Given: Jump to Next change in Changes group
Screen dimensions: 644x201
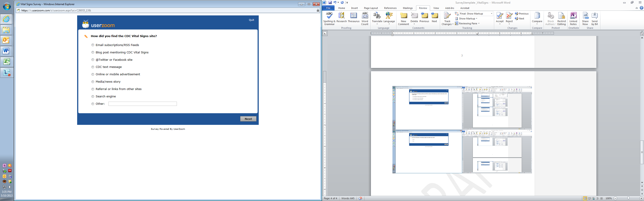Looking at the screenshot, I should tap(519, 19).
